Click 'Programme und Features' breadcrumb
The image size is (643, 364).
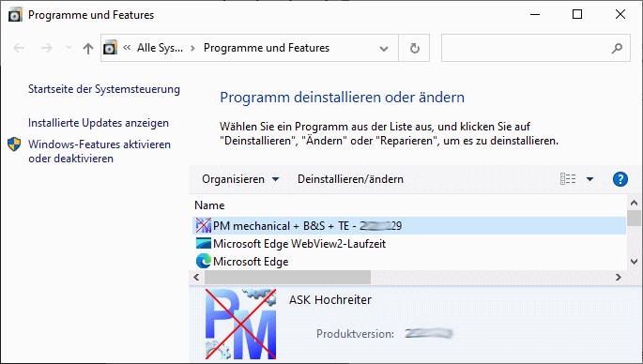tap(267, 48)
